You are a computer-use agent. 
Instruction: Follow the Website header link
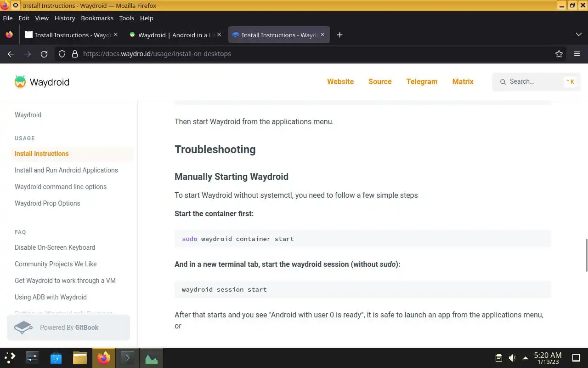coord(340,81)
